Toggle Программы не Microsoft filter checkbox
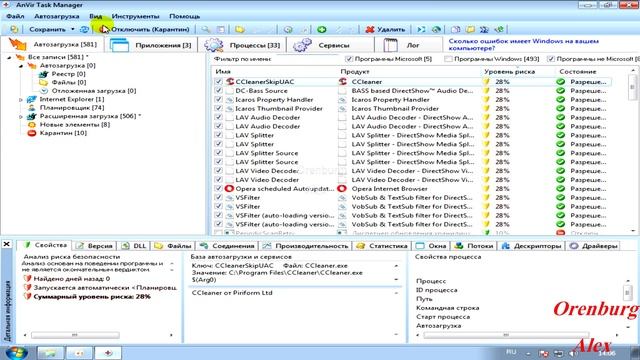640x360 pixels. pos(551,59)
